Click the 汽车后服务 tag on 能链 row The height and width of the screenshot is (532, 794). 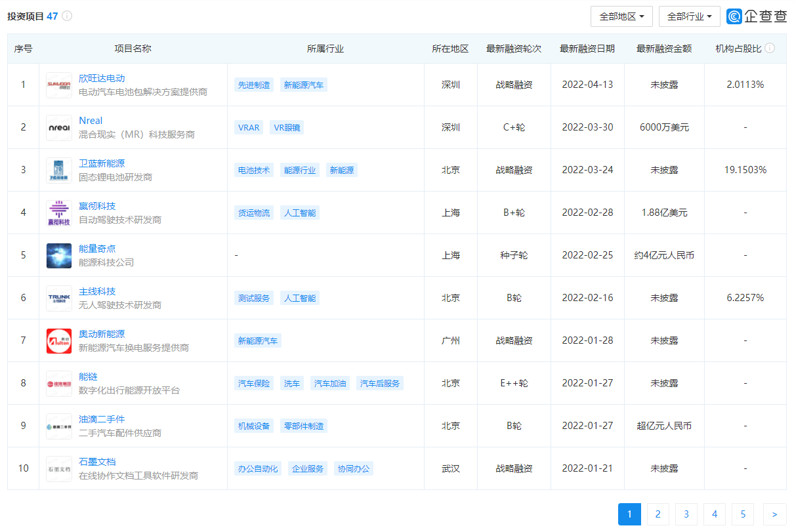click(x=380, y=383)
